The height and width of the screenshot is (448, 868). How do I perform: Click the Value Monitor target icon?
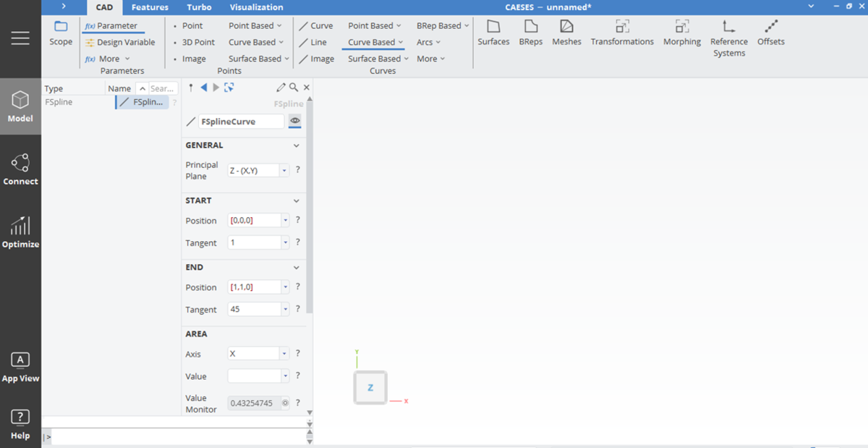point(286,403)
